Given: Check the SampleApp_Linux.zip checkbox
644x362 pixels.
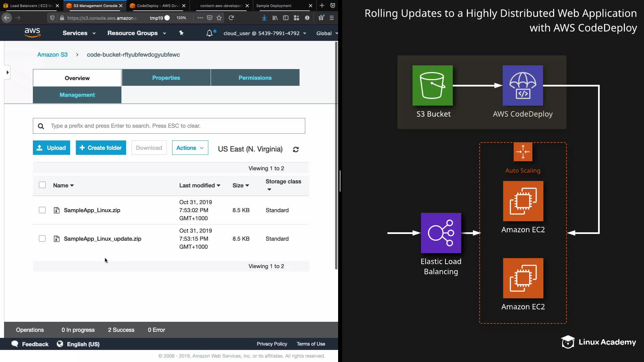Looking at the screenshot, I should click(42, 210).
